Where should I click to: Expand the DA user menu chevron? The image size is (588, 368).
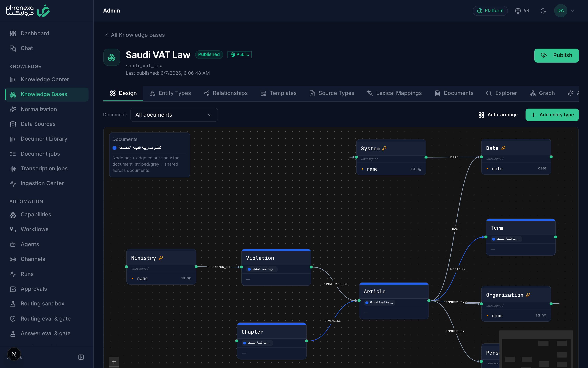point(573,11)
